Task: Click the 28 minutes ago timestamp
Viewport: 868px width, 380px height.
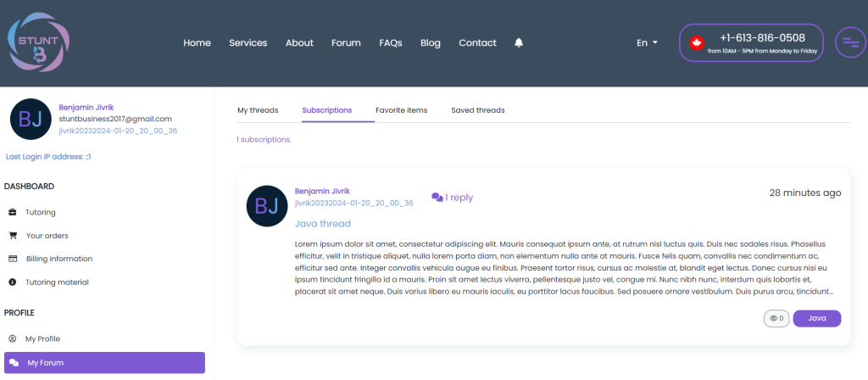Action: coord(805,193)
